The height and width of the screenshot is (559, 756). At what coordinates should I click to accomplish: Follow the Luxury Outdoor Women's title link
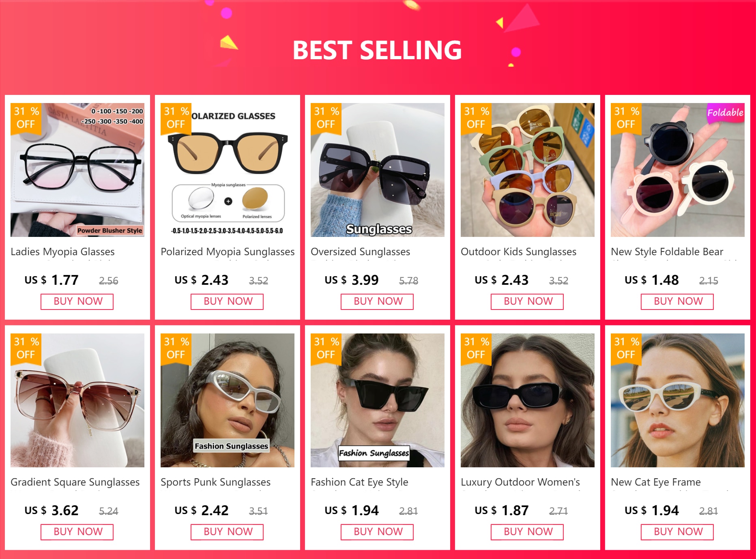[x=520, y=482]
